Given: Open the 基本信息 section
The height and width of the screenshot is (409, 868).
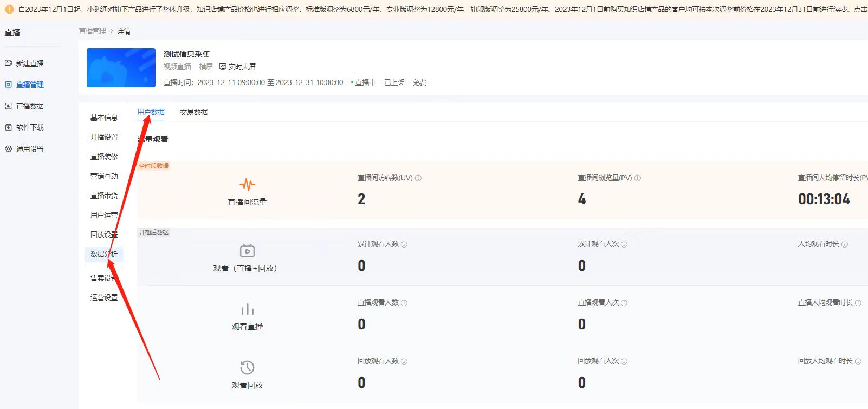Looking at the screenshot, I should [104, 118].
